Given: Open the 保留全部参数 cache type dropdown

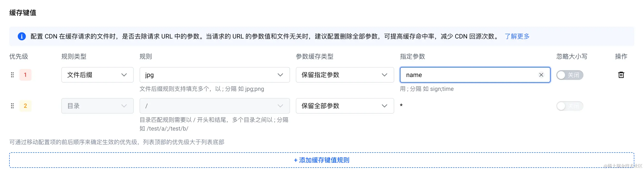Looking at the screenshot, I should pos(345,106).
